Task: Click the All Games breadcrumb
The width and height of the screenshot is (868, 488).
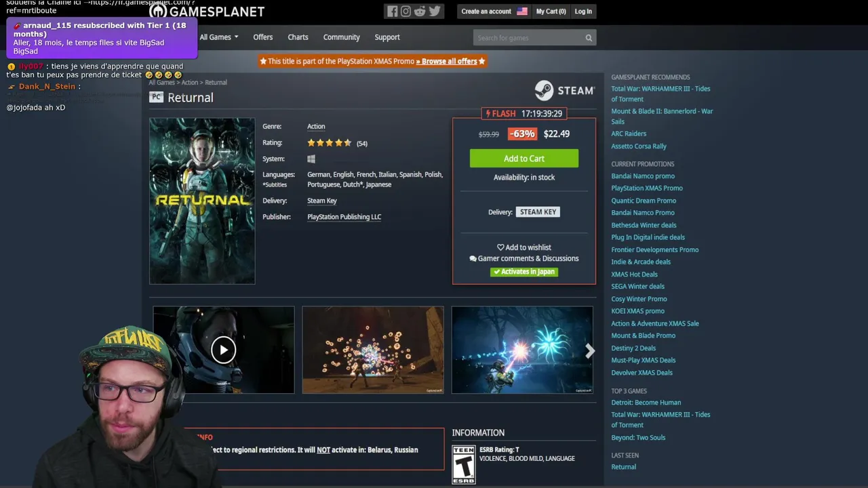Action: (162, 83)
